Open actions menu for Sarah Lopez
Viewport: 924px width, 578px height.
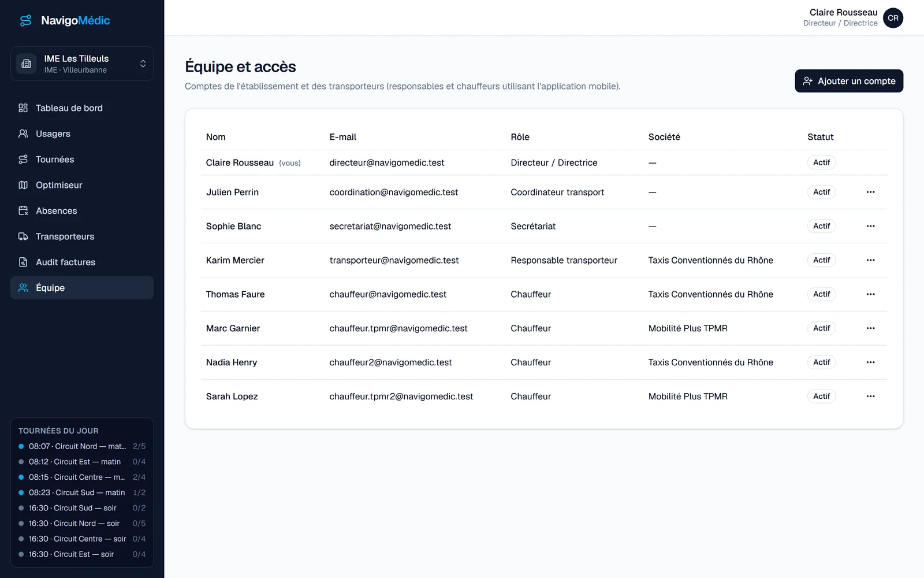pyautogui.click(x=870, y=397)
